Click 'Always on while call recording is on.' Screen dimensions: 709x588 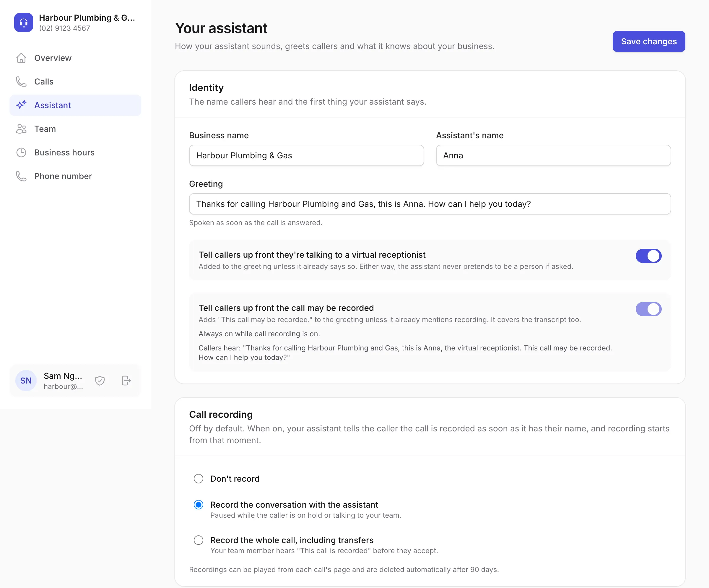(259, 334)
